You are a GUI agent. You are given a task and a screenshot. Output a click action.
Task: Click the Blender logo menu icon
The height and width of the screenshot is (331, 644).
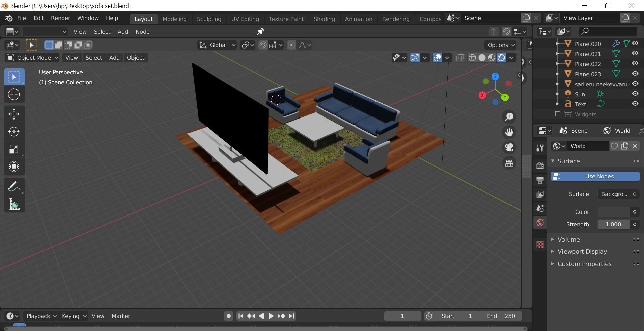(x=9, y=18)
